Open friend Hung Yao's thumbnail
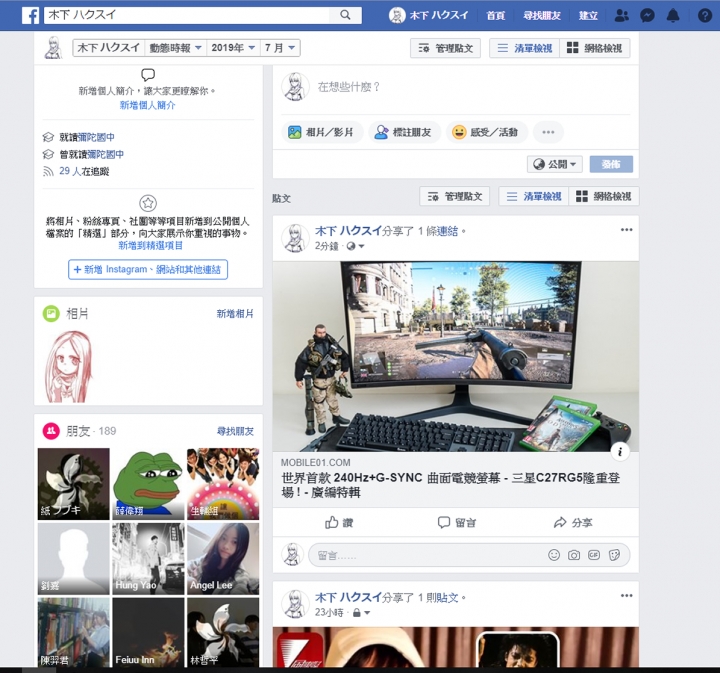This screenshot has width=720, height=673. 148,559
